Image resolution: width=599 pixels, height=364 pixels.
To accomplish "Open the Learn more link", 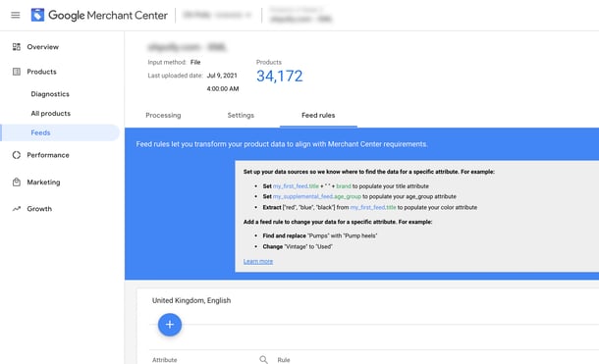I will 258,261.
